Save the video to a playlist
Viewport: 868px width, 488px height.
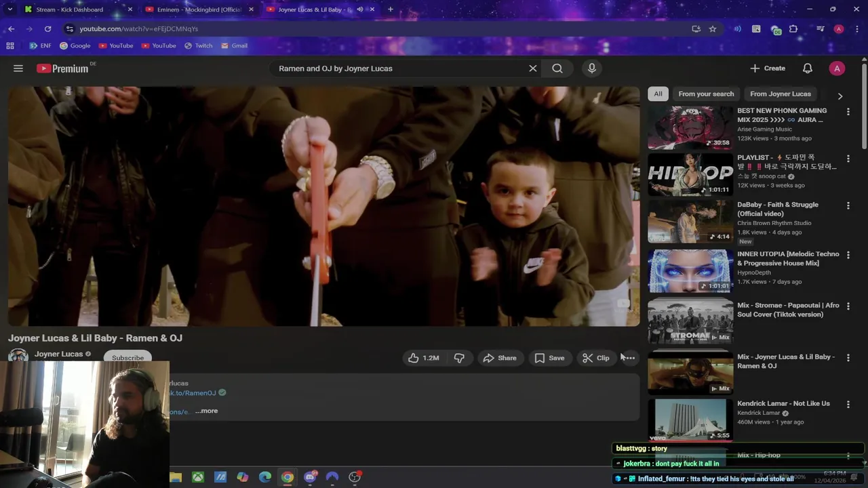click(x=549, y=358)
